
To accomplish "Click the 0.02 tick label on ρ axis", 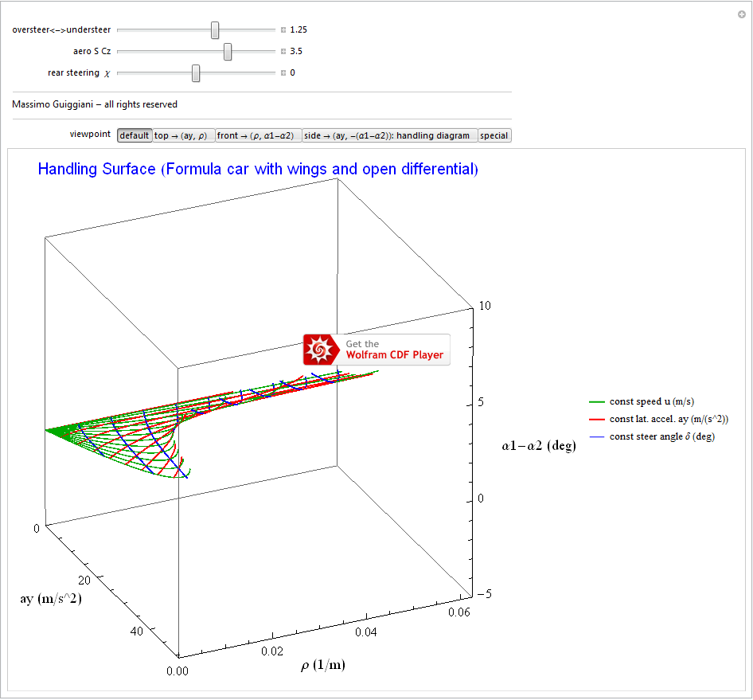I will coord(272,651).
